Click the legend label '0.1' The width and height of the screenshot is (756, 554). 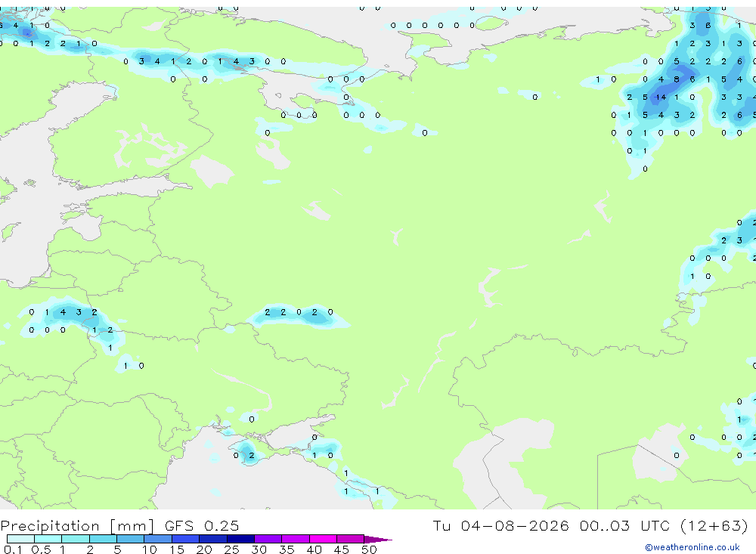[13, 549]
